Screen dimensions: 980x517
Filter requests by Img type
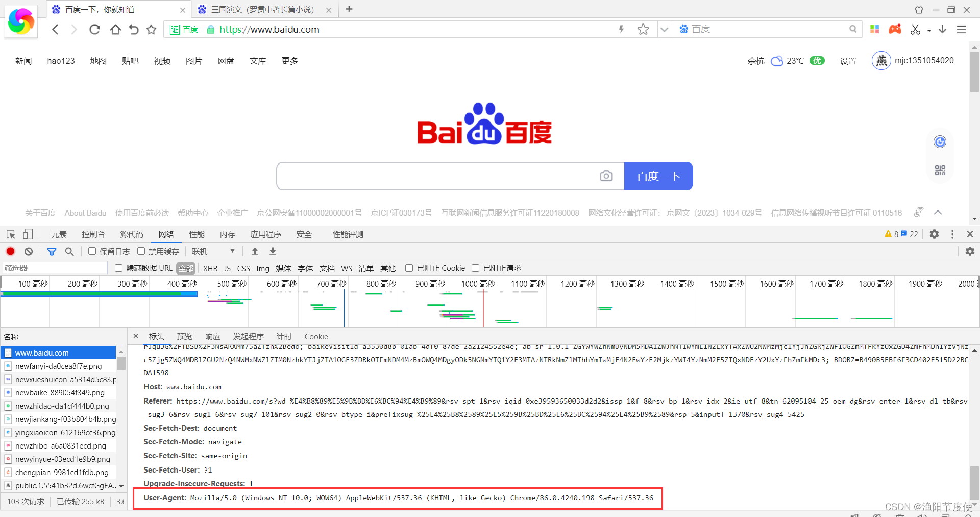pos(263,268)
